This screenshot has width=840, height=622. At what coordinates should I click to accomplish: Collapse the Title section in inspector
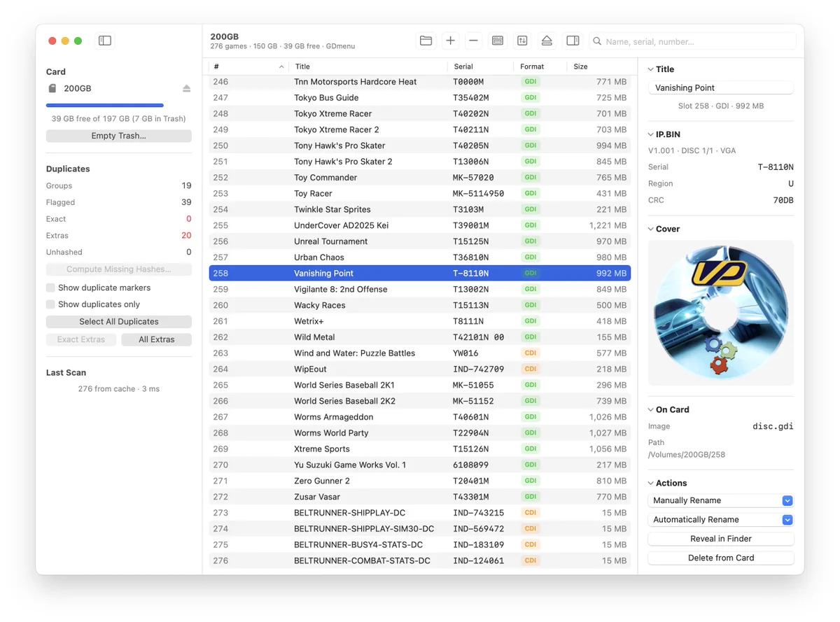pos(651,69)
